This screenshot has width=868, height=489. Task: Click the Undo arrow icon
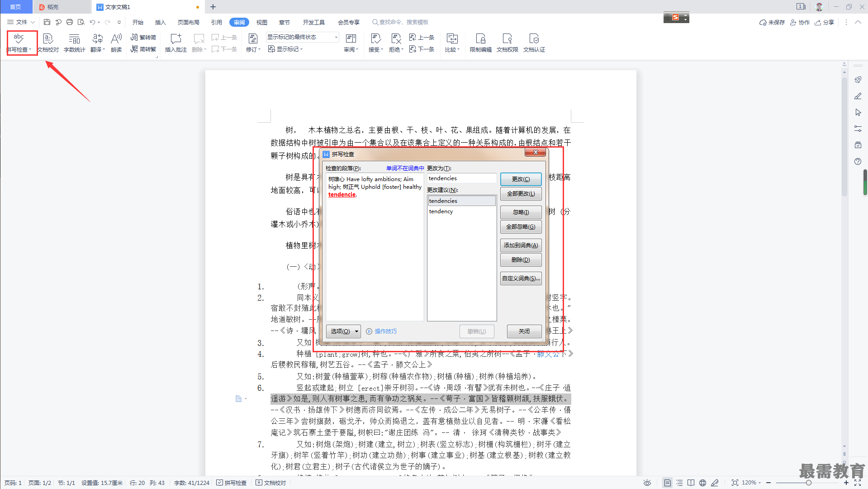coord(92,22)
